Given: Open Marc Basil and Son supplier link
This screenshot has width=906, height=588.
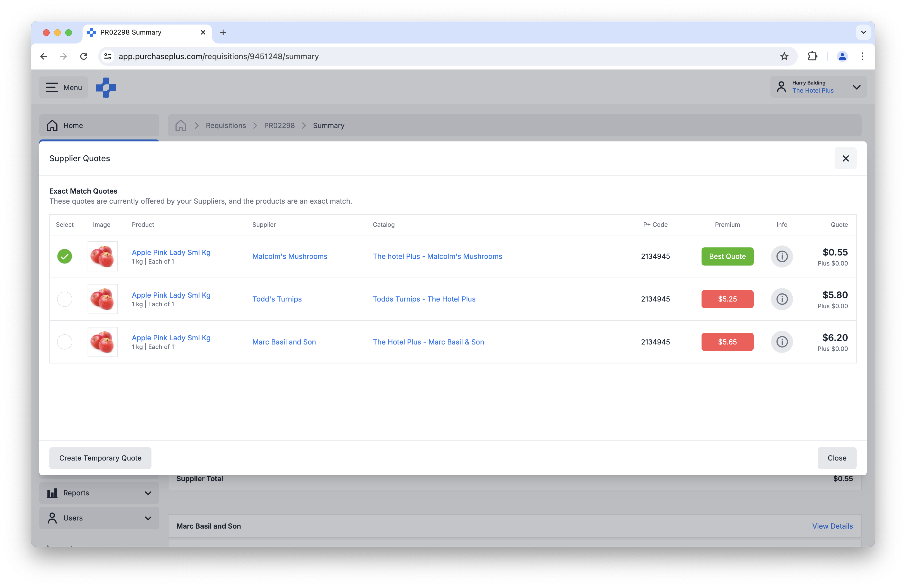Looking at the screenshot, I should click(284, 342).
